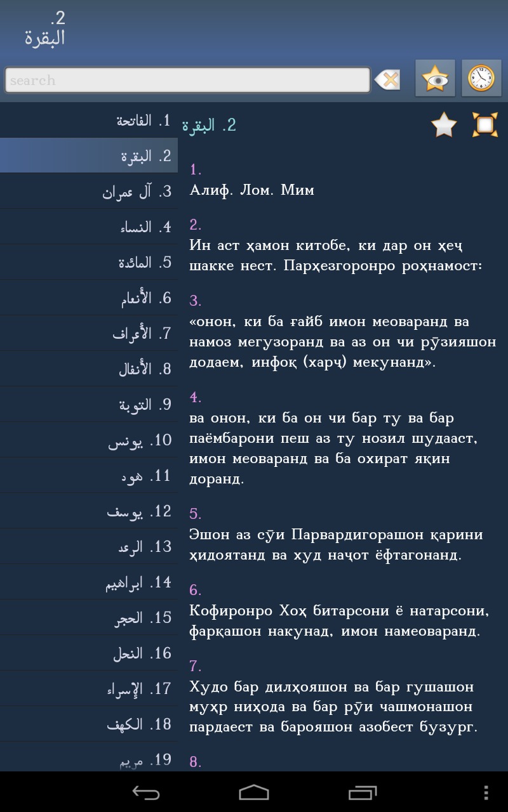Focus the search input field

click(x=187, y=80)
